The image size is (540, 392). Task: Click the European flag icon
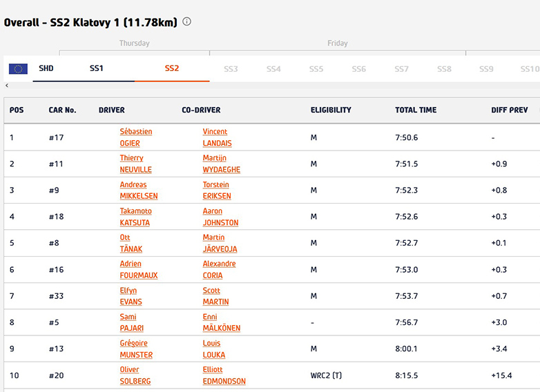(x=18, y=69)
